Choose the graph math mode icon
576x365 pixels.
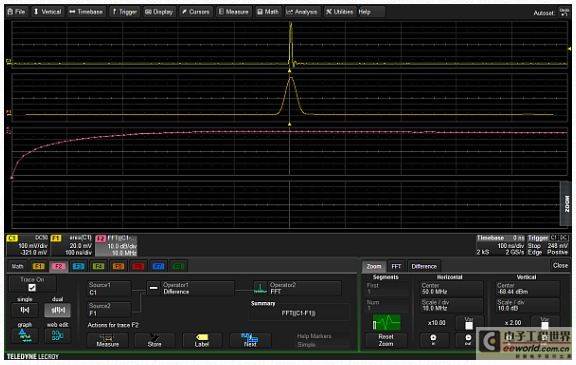[25, 336]
